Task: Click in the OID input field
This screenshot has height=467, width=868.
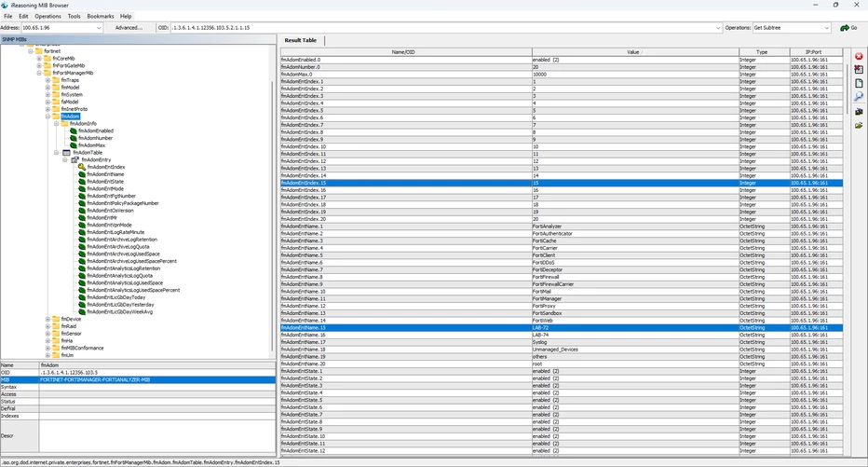Action: (x=441, y=28)
